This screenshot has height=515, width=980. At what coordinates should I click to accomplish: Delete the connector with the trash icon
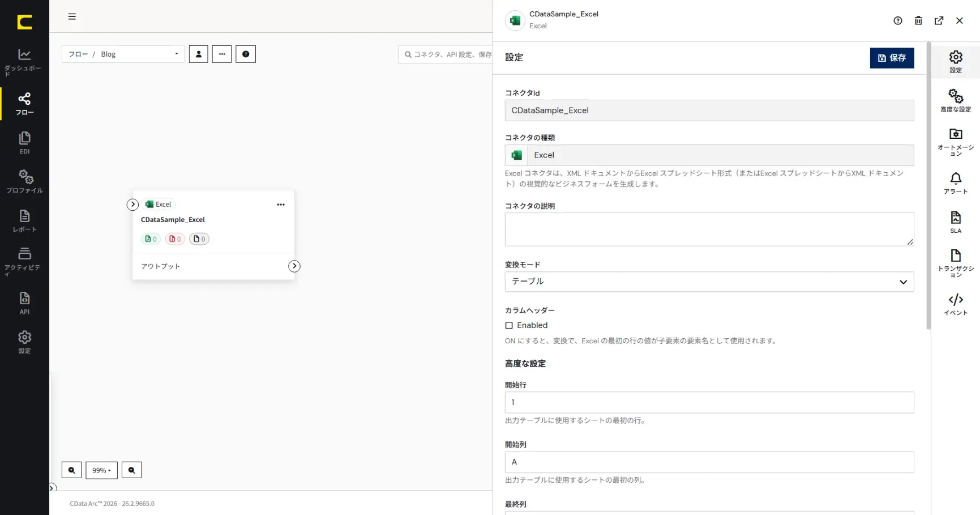pos(918,20)
